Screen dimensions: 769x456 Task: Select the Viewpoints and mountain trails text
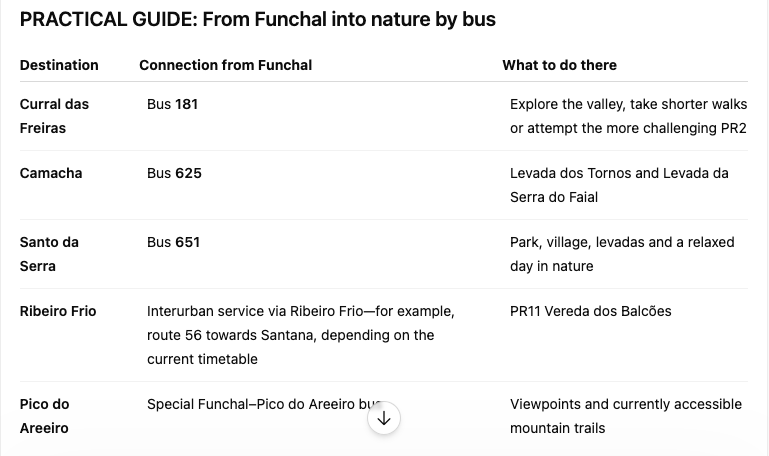pos(626,416)
